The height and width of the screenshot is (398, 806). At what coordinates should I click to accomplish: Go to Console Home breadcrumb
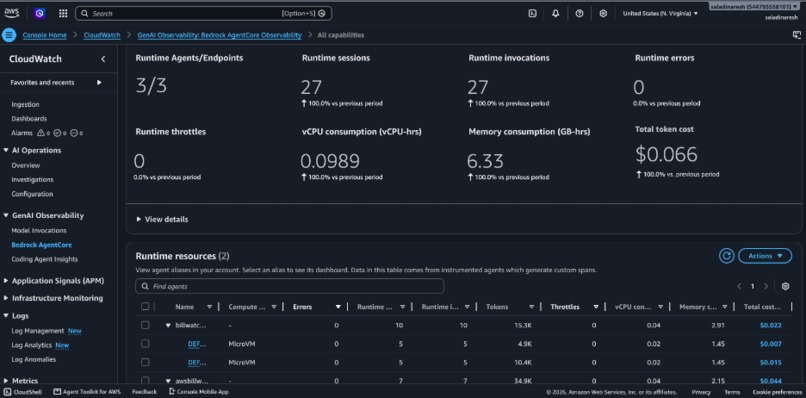point(45,35)
